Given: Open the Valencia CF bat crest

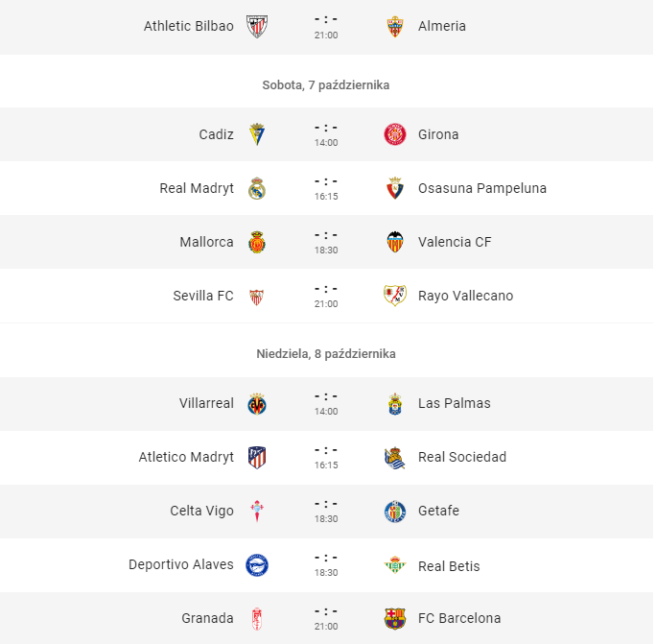Looking at the screenshot, I should point(395,242).
